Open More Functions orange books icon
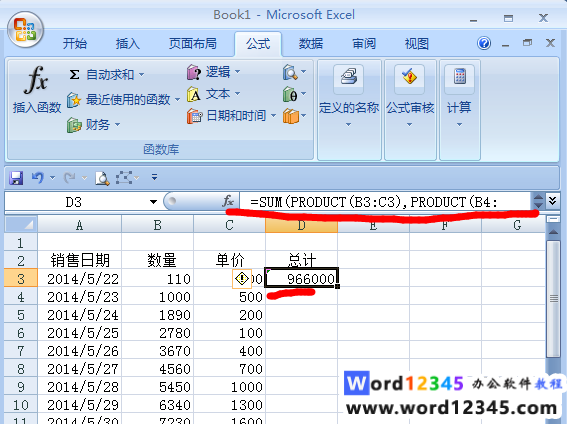This screenshot has width=567, height=424. [290, 116]
